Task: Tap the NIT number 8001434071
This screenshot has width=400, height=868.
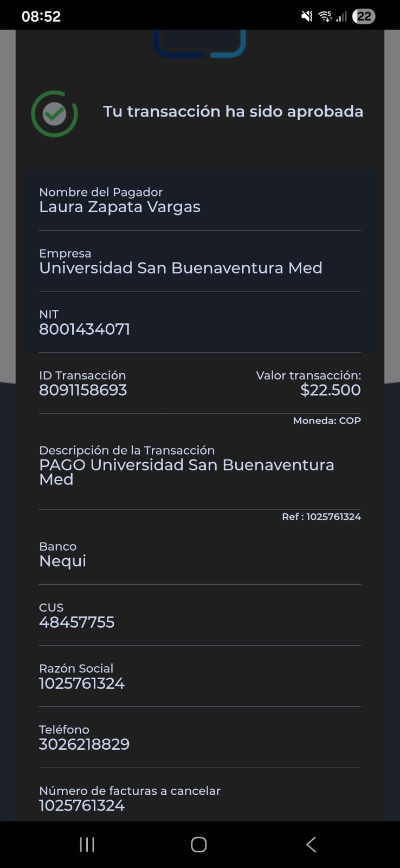Action: [85, 329]
